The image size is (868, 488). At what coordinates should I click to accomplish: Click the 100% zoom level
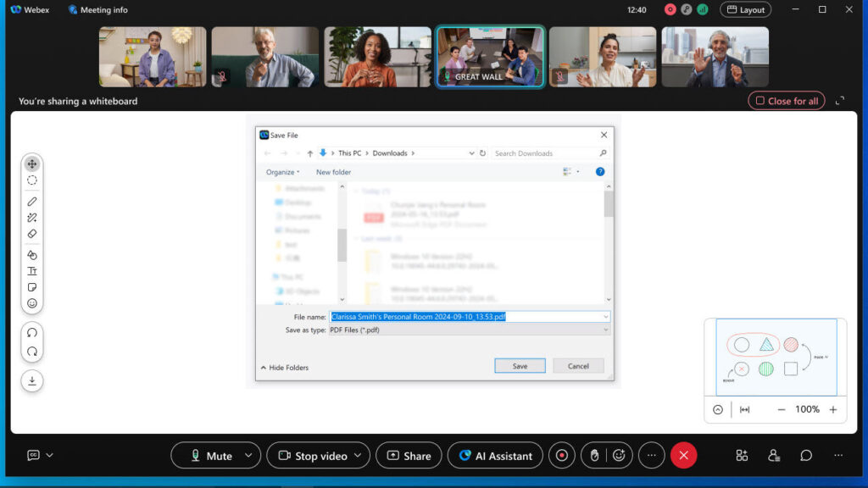(x=807, y=409)
